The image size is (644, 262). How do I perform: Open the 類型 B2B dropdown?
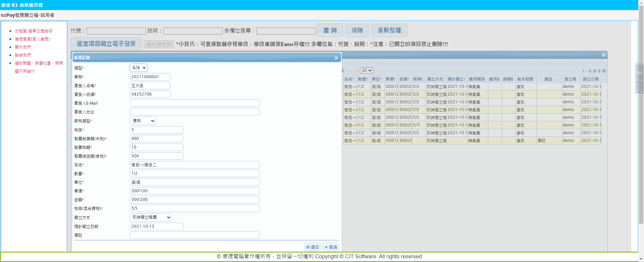139,68
